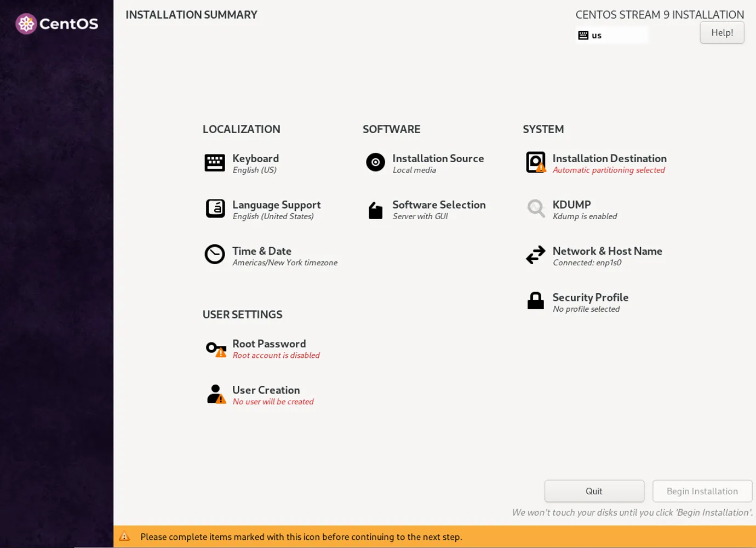Screen dimensions: 756x548
Task: Select the Installation Source disc icon
Action: 375,162
